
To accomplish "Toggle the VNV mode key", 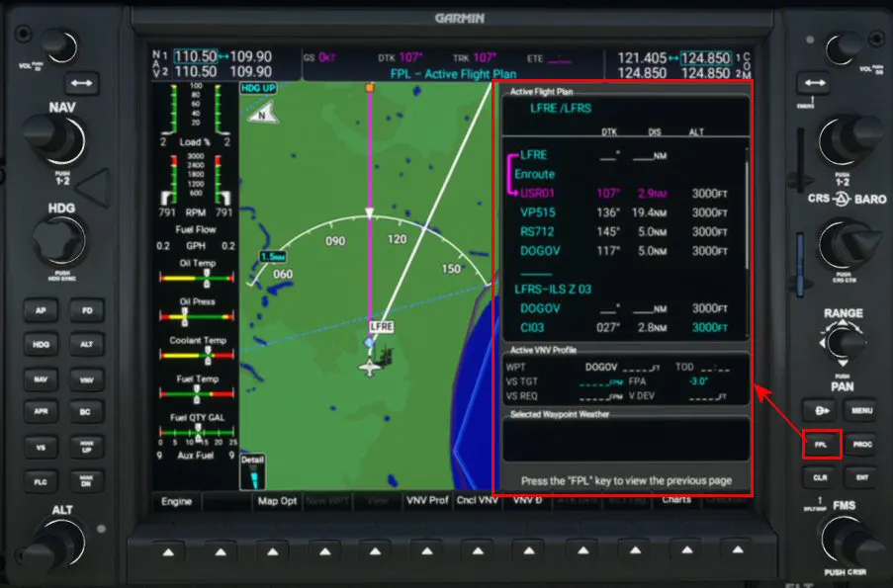I will click(87, 379).
